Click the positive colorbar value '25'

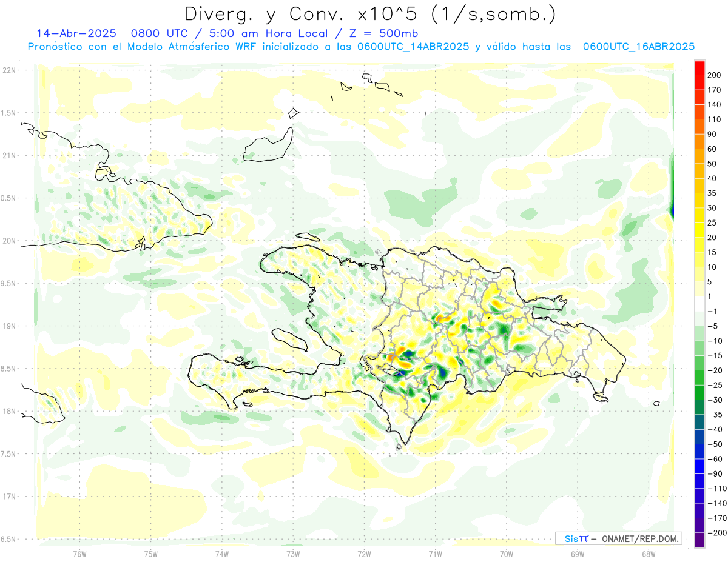point(713,222)
